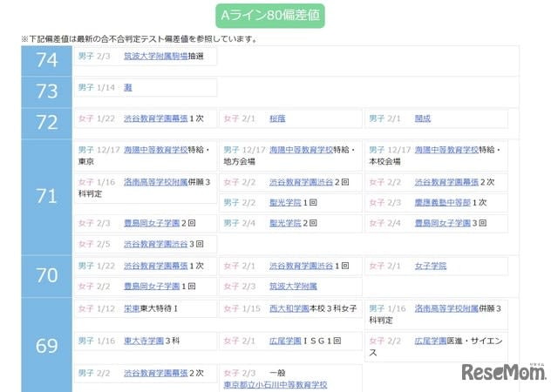Open 豊島岡女子学園 3回 link dated 2/4
This screenshot has height=392, width=558.
tap(443, 223)
